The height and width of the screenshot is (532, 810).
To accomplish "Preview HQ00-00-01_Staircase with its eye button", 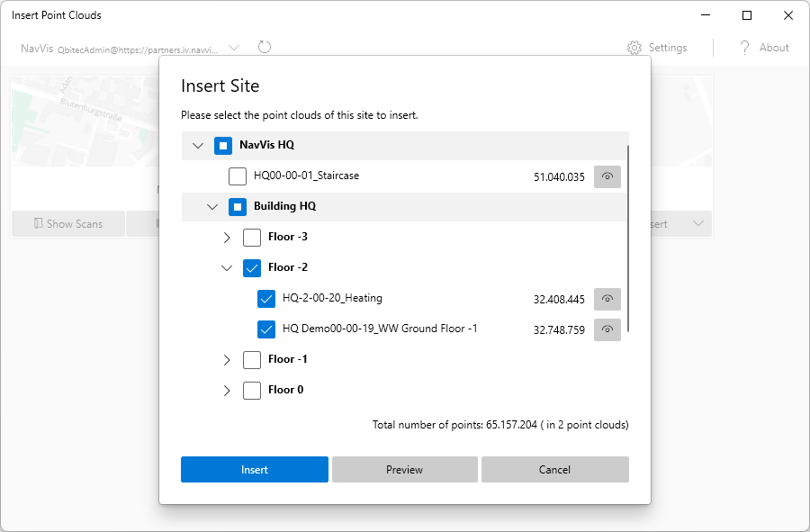I will tap(607, 176).
